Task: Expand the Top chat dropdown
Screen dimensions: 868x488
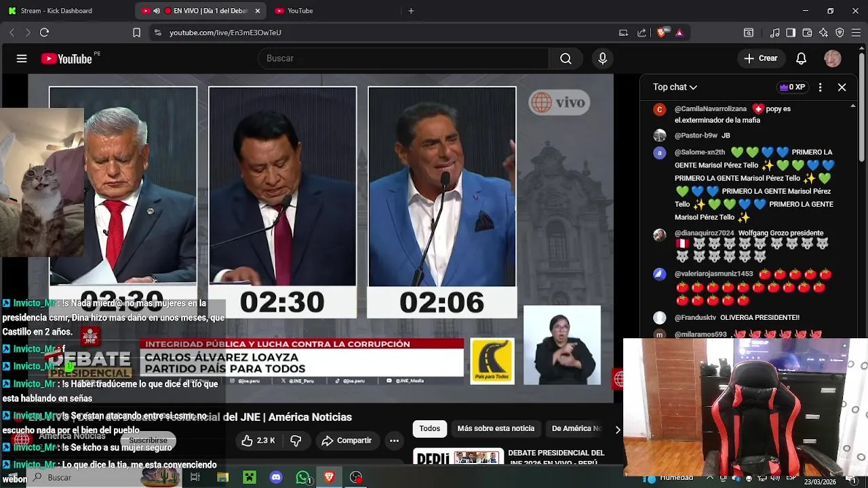Action: click(x=675, y=87)
